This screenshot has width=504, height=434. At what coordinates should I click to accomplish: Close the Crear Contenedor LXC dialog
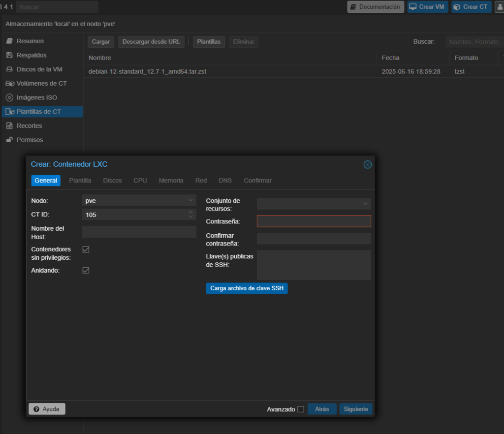point(367,164)
